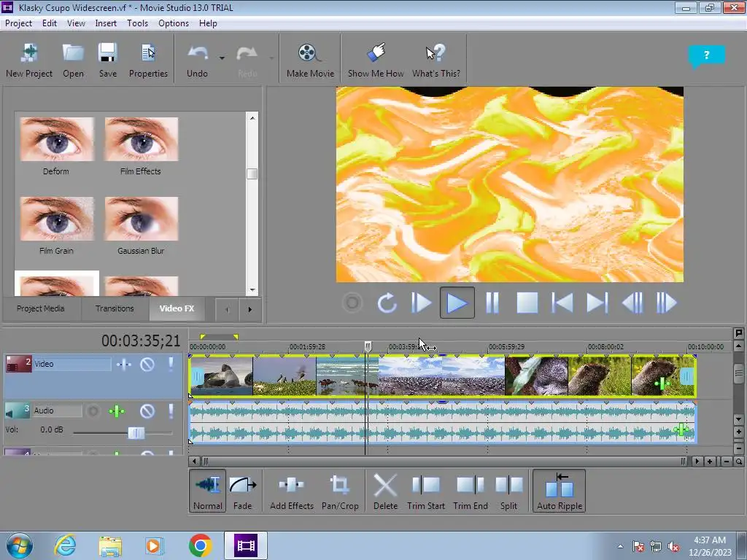Select the Video FX tab
The width and height of the screenshot is (747, 560).
tap(177, 308)
